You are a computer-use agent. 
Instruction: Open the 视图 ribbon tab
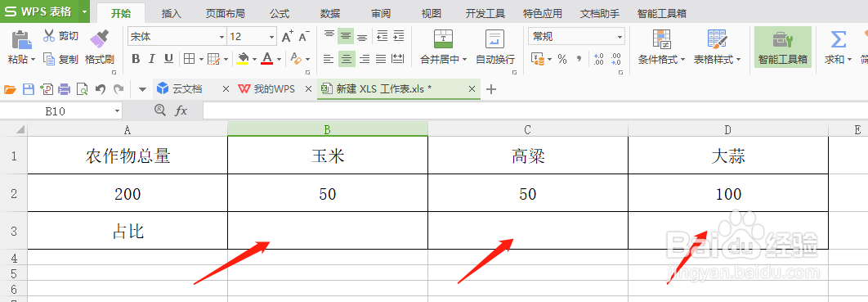tap(432, 13)
